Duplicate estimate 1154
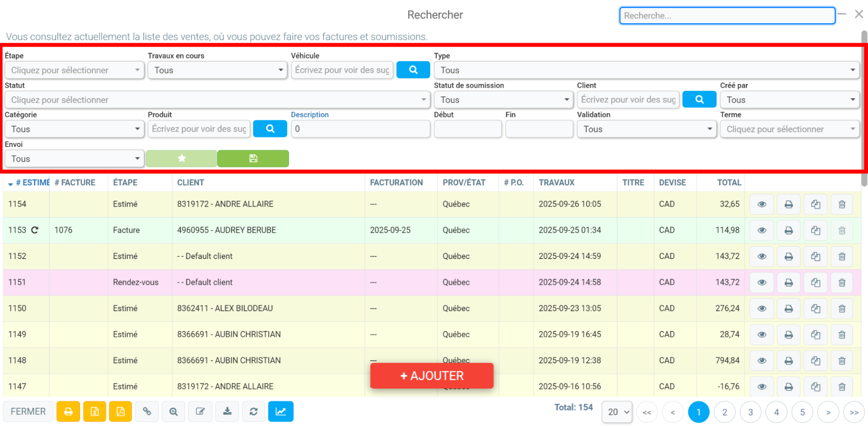The image size is (868, 426). [x=816, y=204]
